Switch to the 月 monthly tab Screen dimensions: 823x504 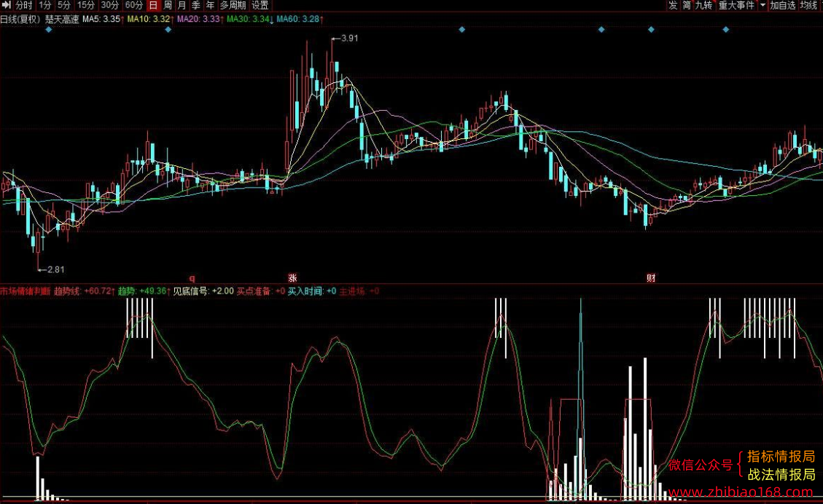182,5
